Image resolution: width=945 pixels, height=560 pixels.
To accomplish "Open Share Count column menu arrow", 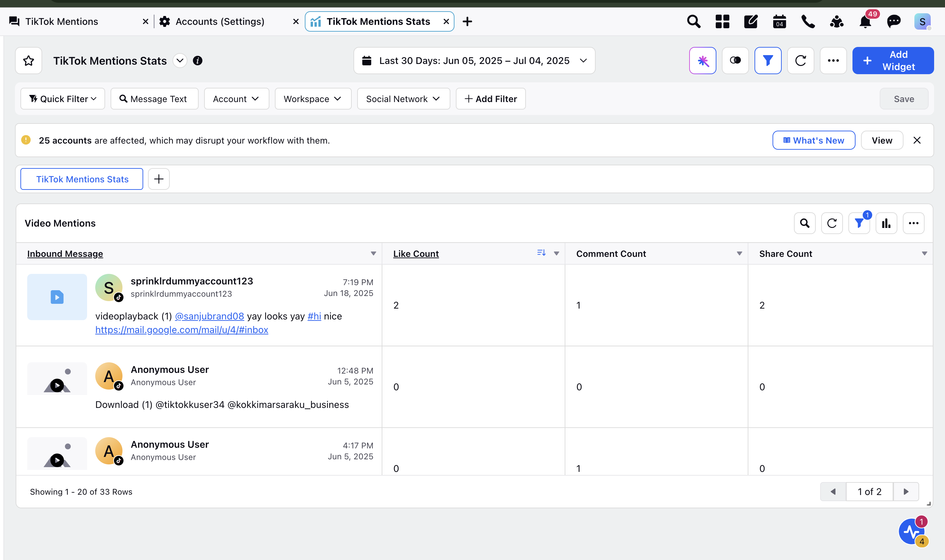I will click(x=924, y=253).
